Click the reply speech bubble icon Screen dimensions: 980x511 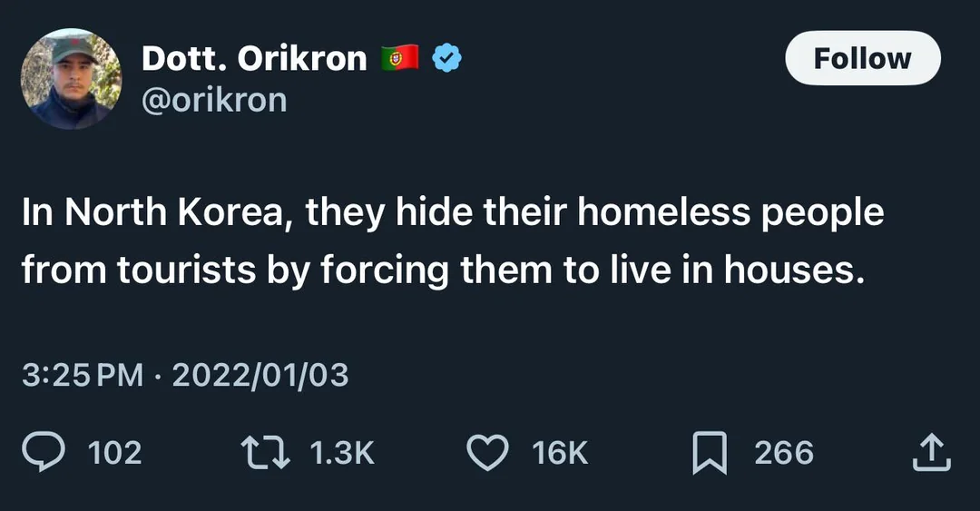(x=44, y=453)
